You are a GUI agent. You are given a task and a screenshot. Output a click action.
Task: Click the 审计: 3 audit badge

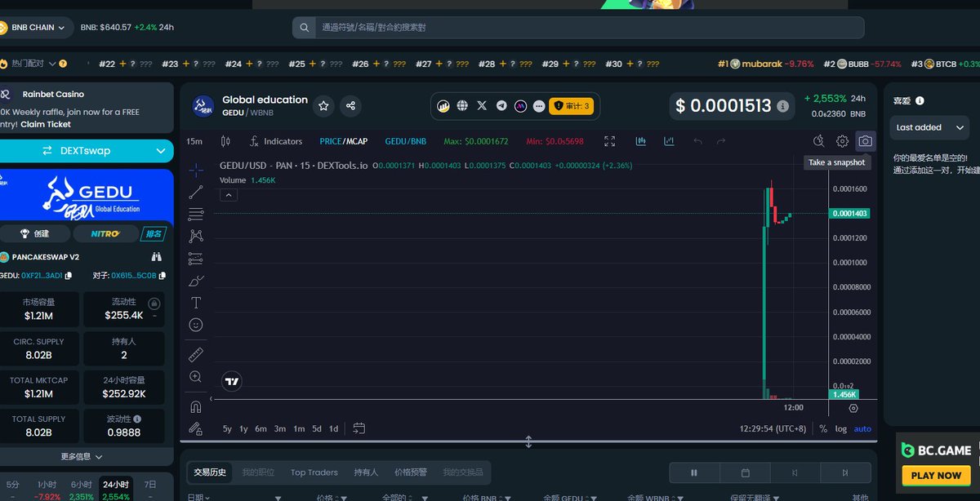572,105
